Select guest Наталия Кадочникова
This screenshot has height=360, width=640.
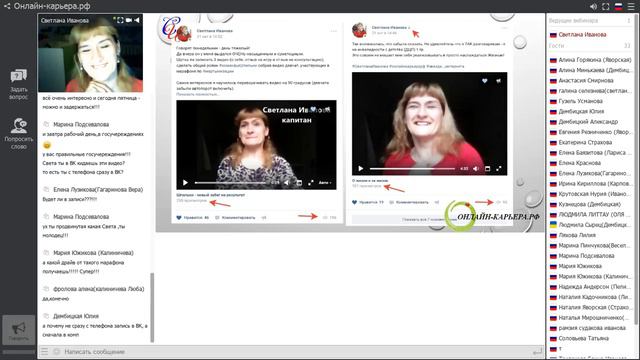tap(590, 297)
